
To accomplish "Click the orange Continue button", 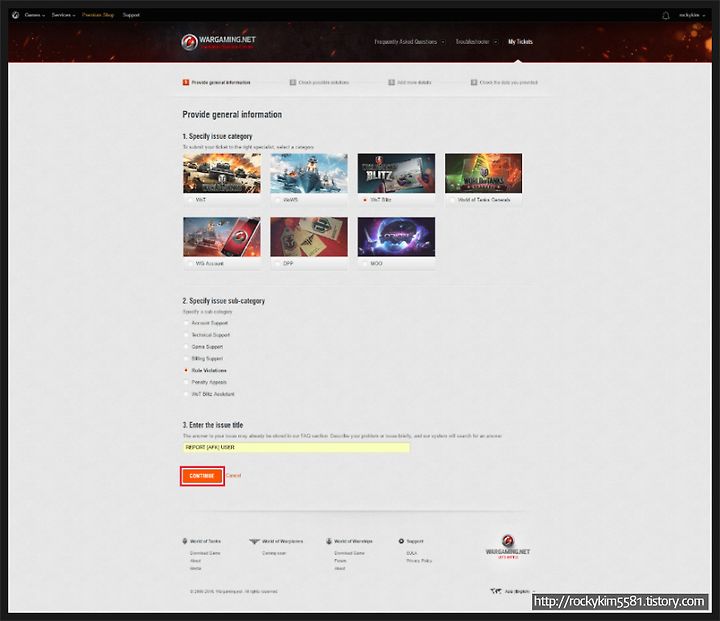I will tap(202, 476).
